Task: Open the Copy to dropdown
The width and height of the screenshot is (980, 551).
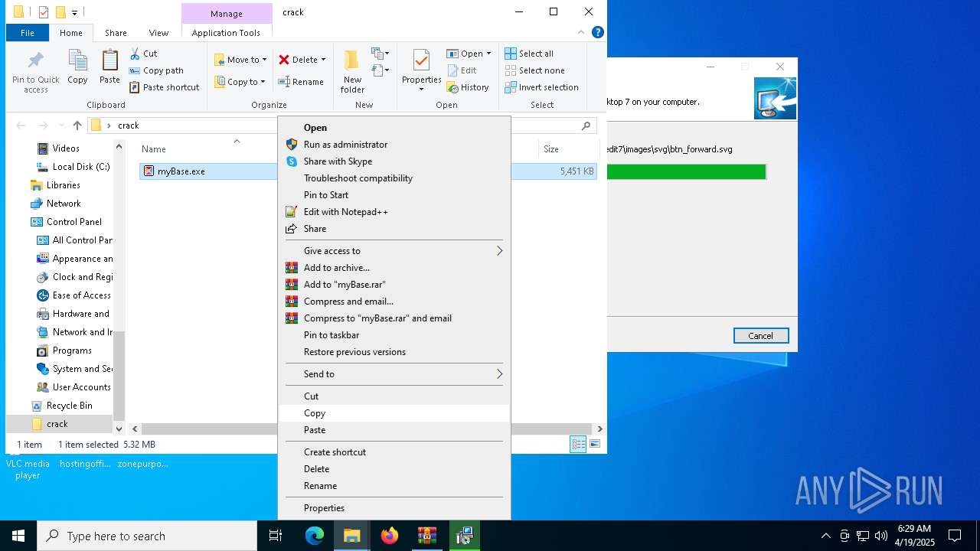Action: pos(240,82)
